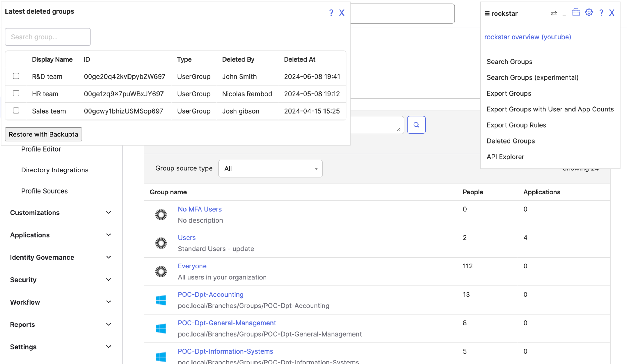Open the POC-Dpt-Accounting group link

click(211, 295)
